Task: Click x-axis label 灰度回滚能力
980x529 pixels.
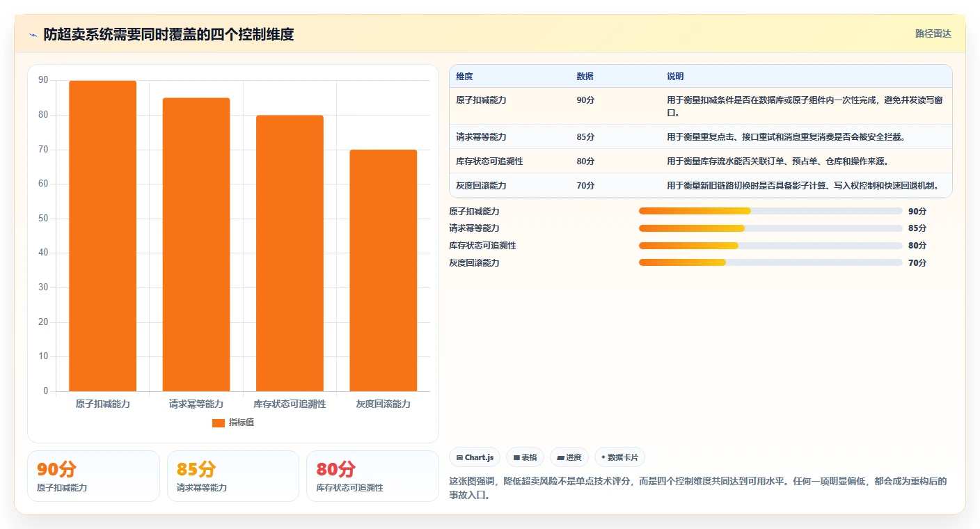Action: tap(384, 404)
